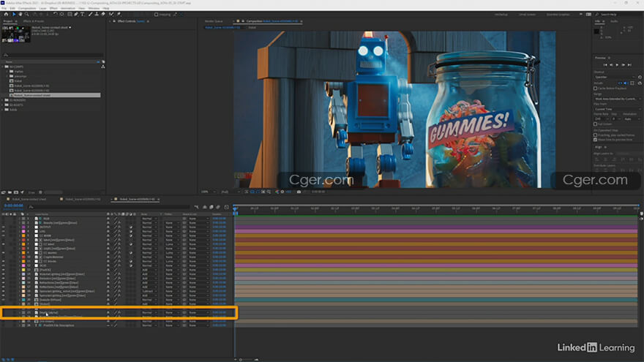Select the Puppet Pin tool
This screenshot has height=362, width=644.
point(119,14)
